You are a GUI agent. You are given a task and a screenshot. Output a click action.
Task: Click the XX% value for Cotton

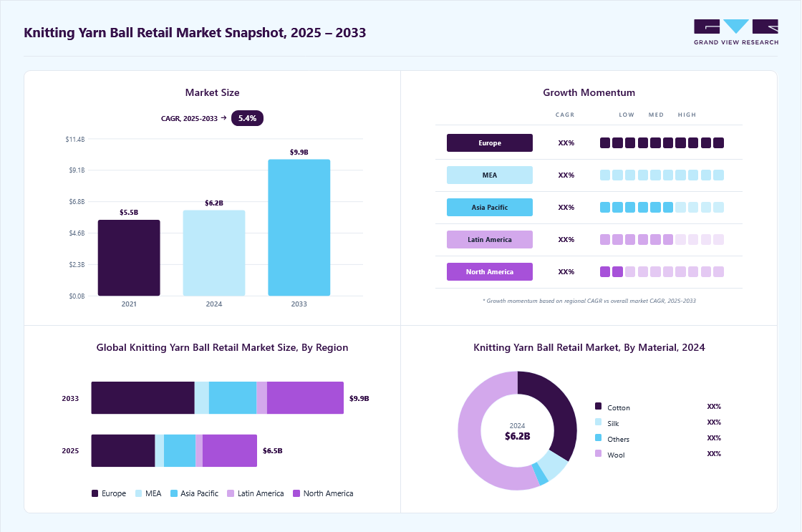[714, 407]
